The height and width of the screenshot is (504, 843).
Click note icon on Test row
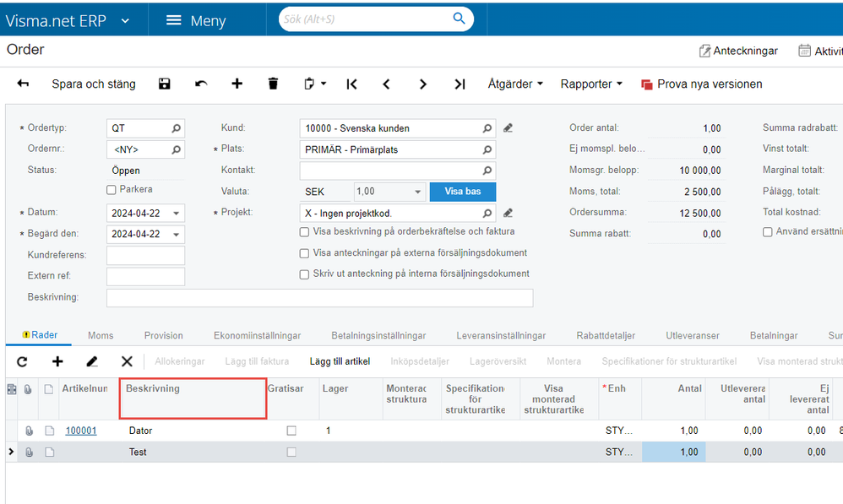pyautogui.click(x=50, y=453)
